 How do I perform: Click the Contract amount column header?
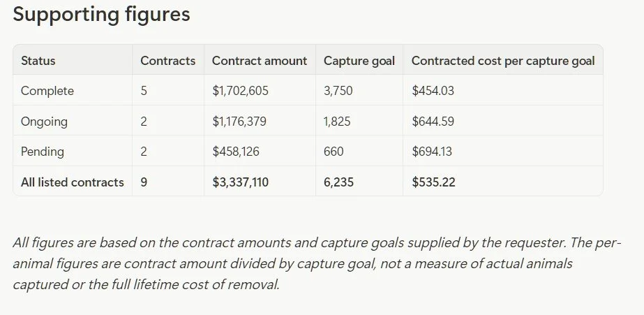(x=260, y=61)
